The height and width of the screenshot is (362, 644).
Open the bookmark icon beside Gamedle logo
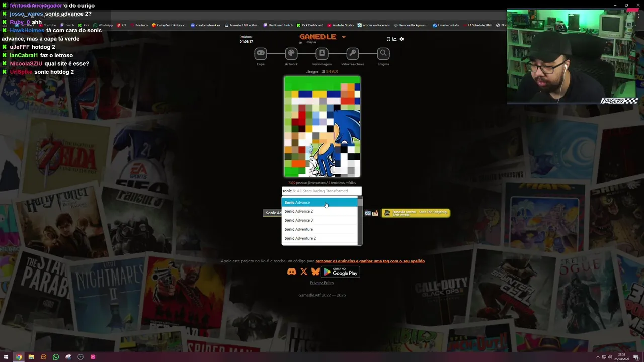click(x=388, y=39)
